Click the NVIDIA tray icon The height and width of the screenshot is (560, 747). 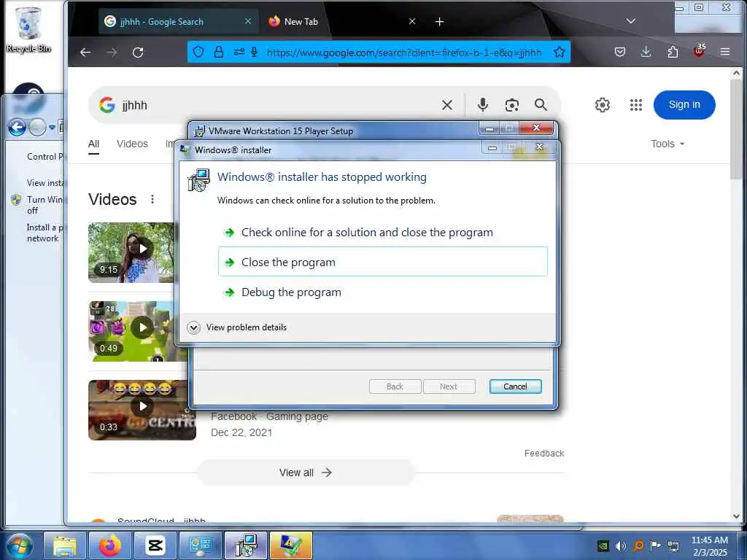tap(603, 545)
